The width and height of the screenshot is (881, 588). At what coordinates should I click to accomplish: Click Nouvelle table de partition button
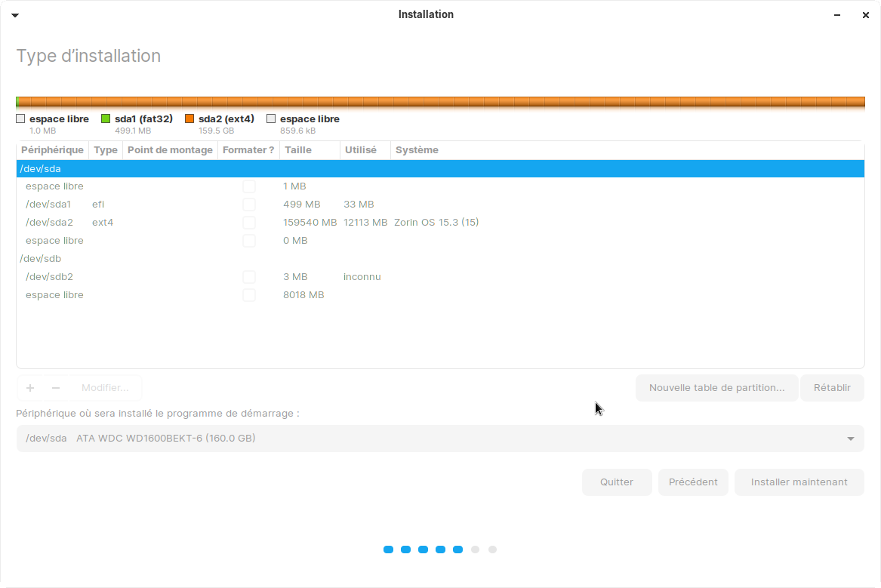click(x=716, y=388)
